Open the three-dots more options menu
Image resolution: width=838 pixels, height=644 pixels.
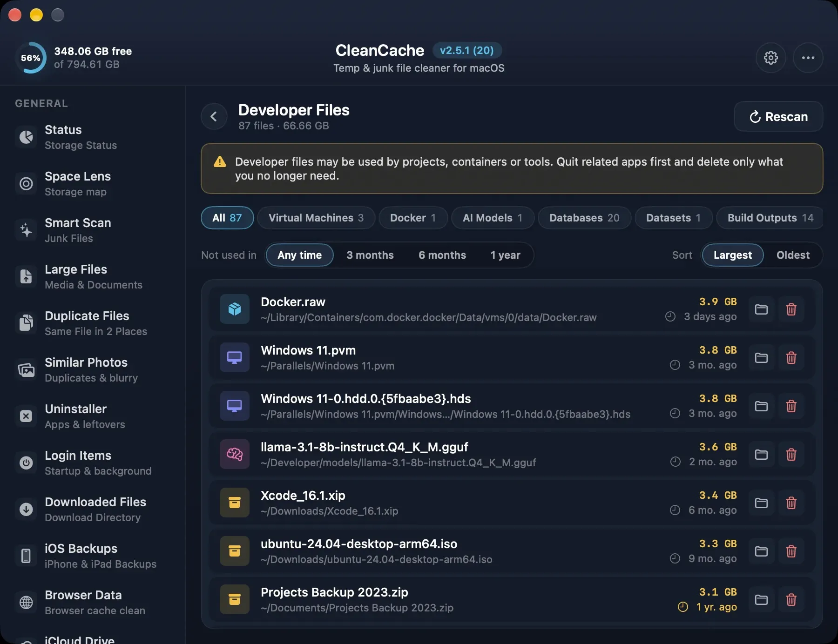pyautogui.click(x=808, y=58)
